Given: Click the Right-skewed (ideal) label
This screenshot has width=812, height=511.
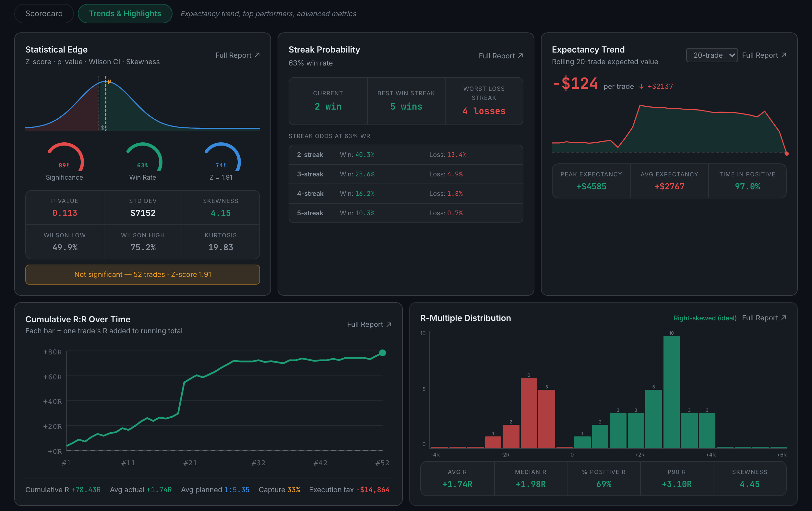Looking at the screenshot, I should [705, 318].
